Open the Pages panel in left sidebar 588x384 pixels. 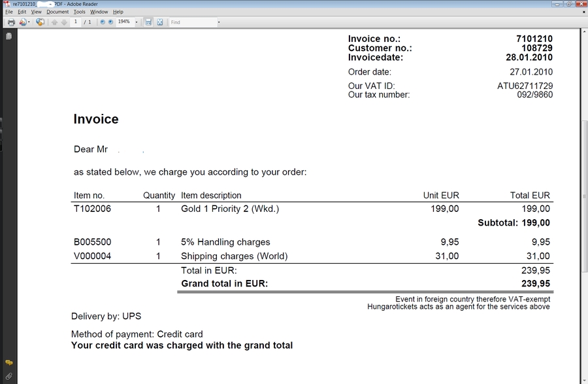(x=8, y=37)
